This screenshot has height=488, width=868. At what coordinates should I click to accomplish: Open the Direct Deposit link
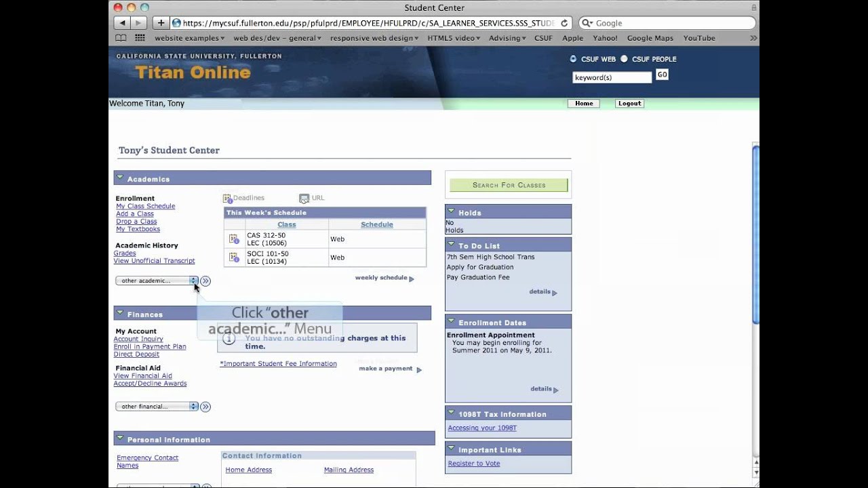point(136,354)
